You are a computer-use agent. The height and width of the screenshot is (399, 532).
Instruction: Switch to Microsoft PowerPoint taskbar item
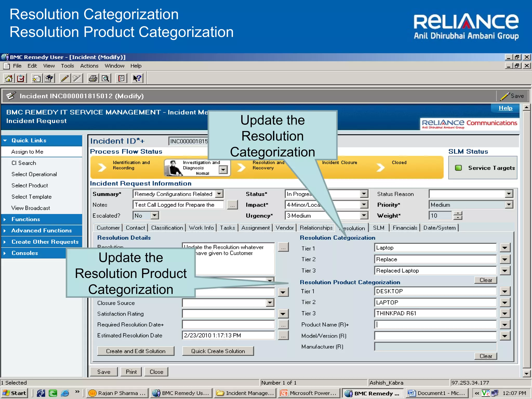pyautogui.click(x=309, y=393)
